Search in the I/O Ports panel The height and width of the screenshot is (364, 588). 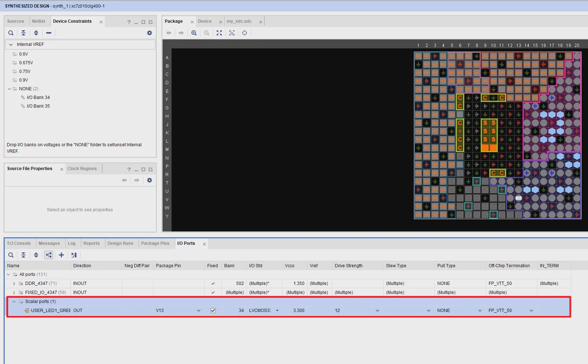click(x=11, y=255)
